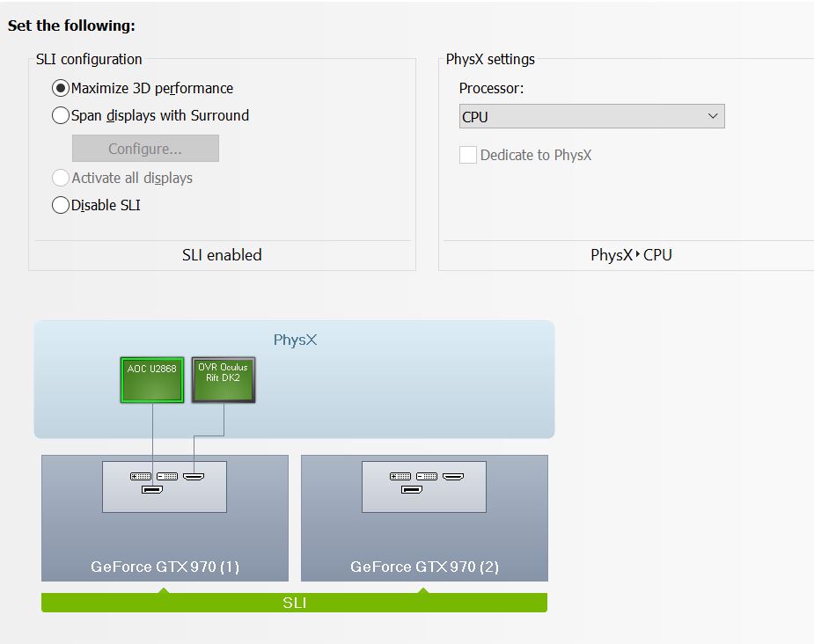Click the Processor: label

point(491,88)
